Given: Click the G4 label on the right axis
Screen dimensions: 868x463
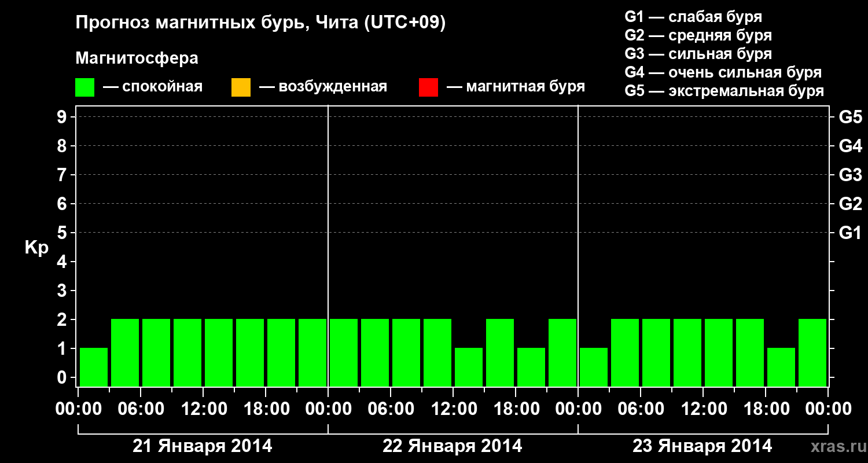Looking at the screenshot, I should coord(850,146).
